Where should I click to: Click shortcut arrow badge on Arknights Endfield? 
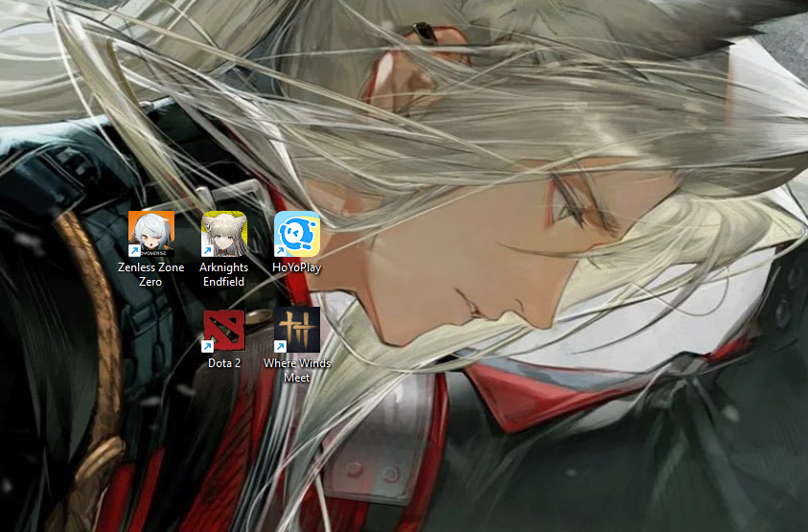tap(208, 250)
